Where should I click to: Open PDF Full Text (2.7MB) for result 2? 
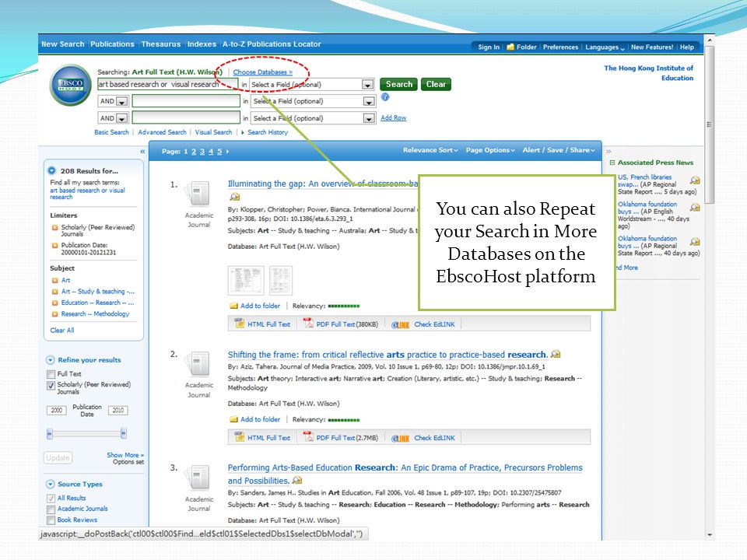341,438
